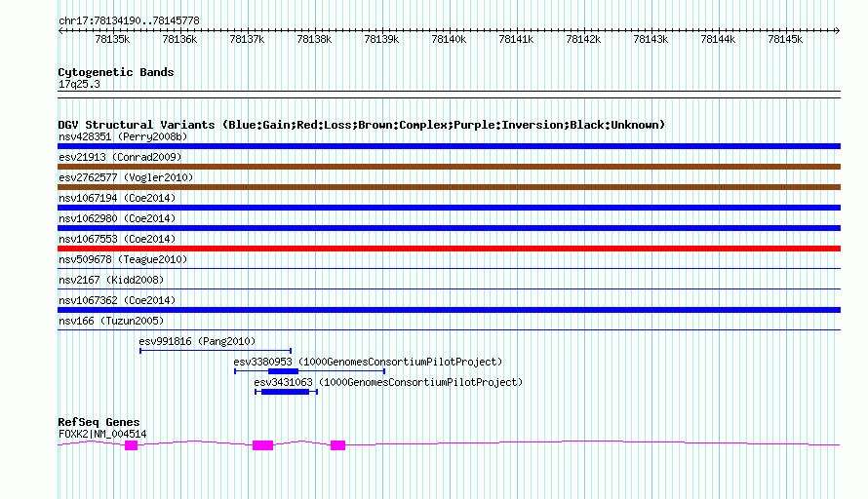
Task: Open variant label nsv1067553 (Coe2014)
Action: click(117, 239)
